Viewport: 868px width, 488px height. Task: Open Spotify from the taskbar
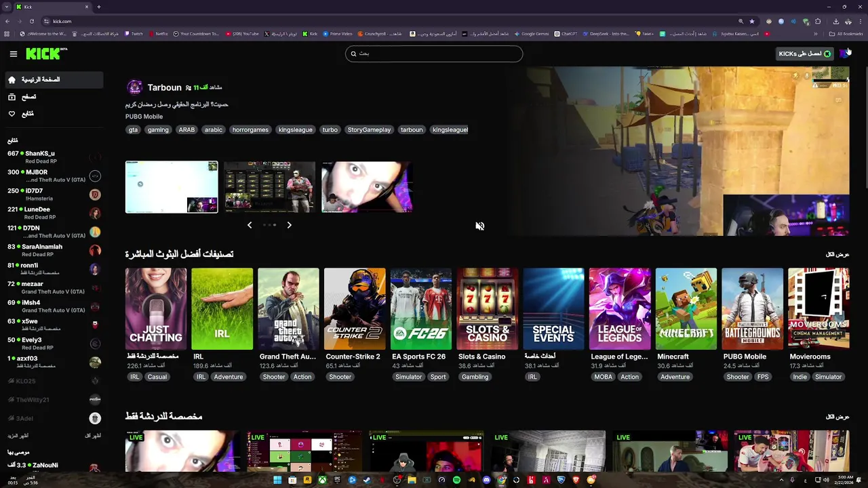coord(456,481)
